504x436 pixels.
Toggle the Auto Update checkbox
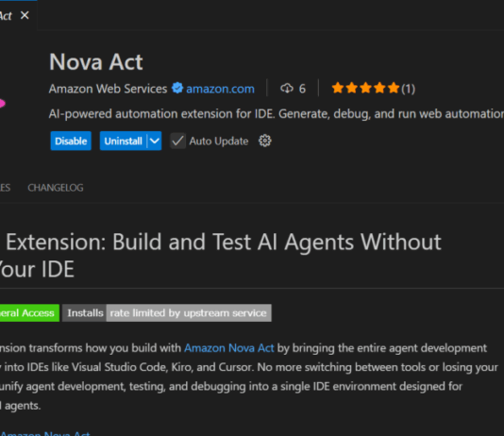177,141
